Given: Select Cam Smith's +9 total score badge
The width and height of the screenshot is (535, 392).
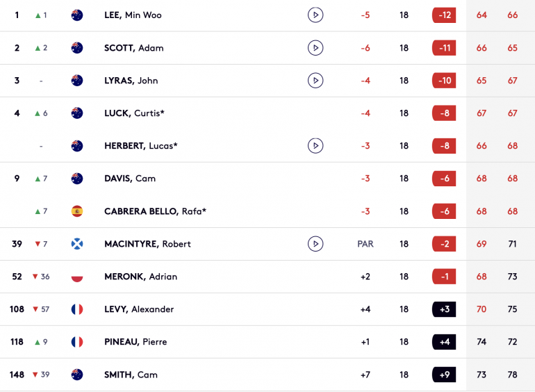Looking at the screenshot, I should tap(444, 375).
